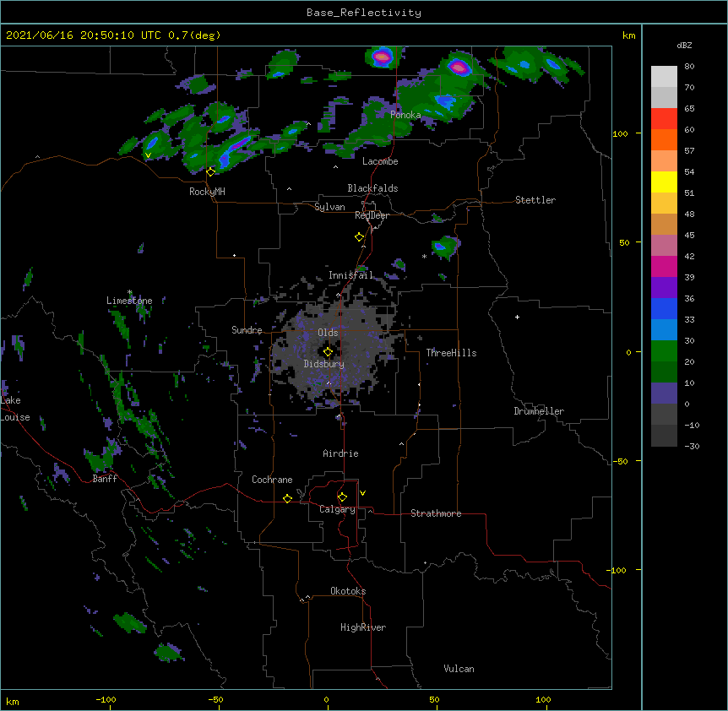Viewport: 728px width, 711px height.
Task: Click the -100 tick label on the vertical axis
Action: click(617, 570)
